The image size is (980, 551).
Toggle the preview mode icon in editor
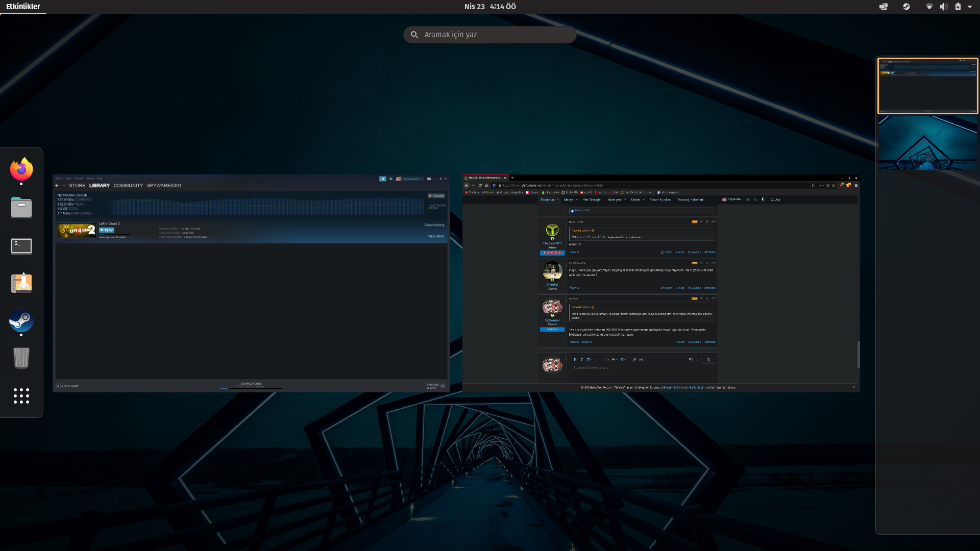(x=708, y=360)
